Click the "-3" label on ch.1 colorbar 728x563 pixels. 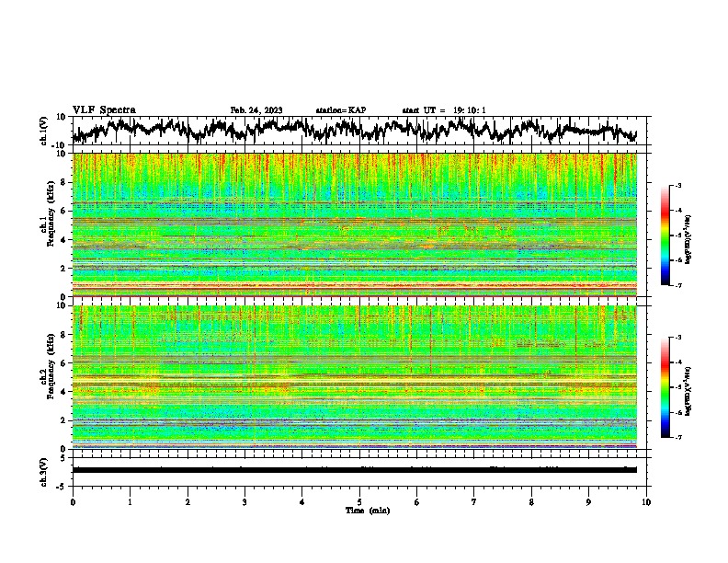pos(677,185)
